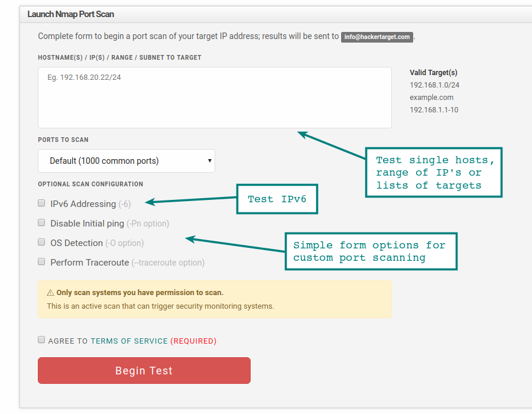This screenshot has height=414, width=532.
Task: Click 'Only scan systems you have permission' warning
Action: tap(140, 293)
